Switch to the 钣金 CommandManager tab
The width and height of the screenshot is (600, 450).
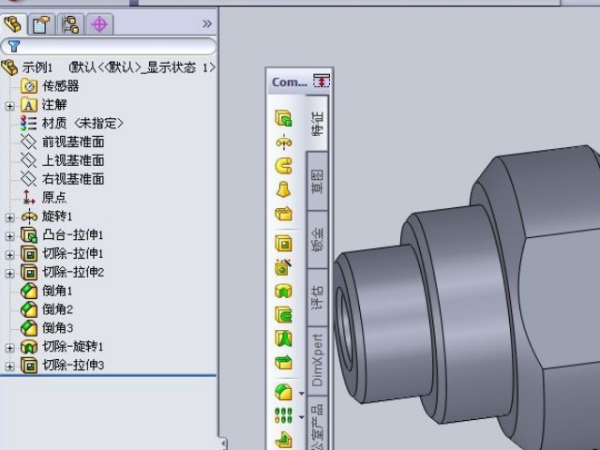(x=317, y=240)
